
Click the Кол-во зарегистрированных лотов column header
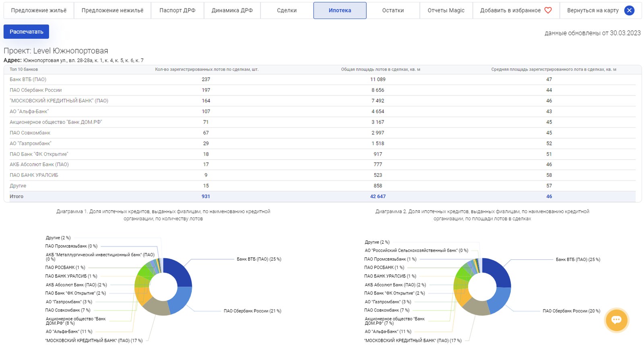click(x=206, y=69)
